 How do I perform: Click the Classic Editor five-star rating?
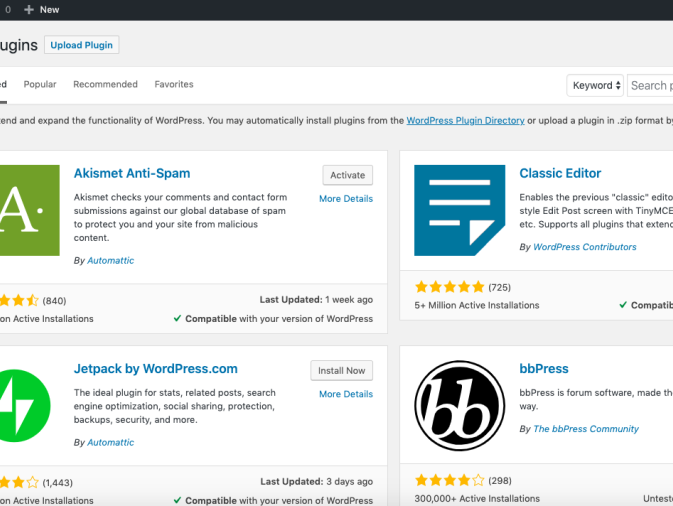coord(449,287)
